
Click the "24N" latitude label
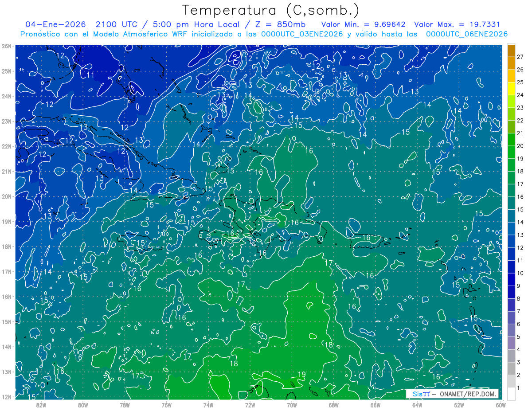(6, 96)
